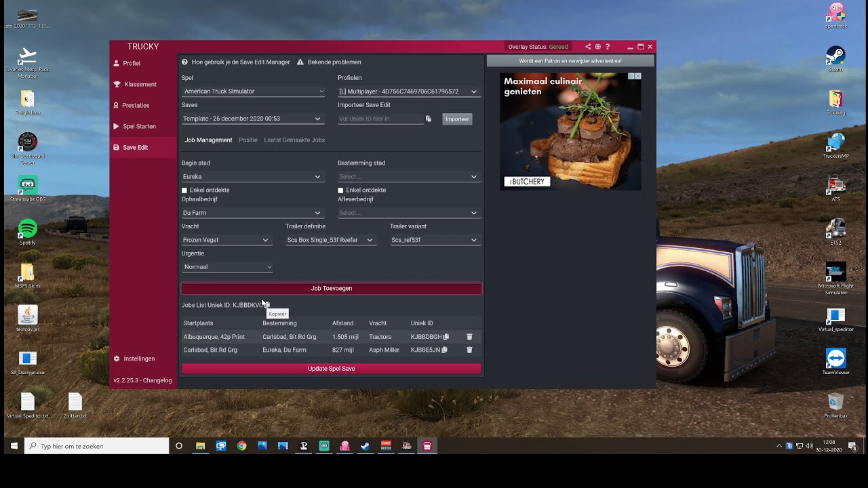Open the Urgentie dropdown set to Normaal

[x=227, y=267]
